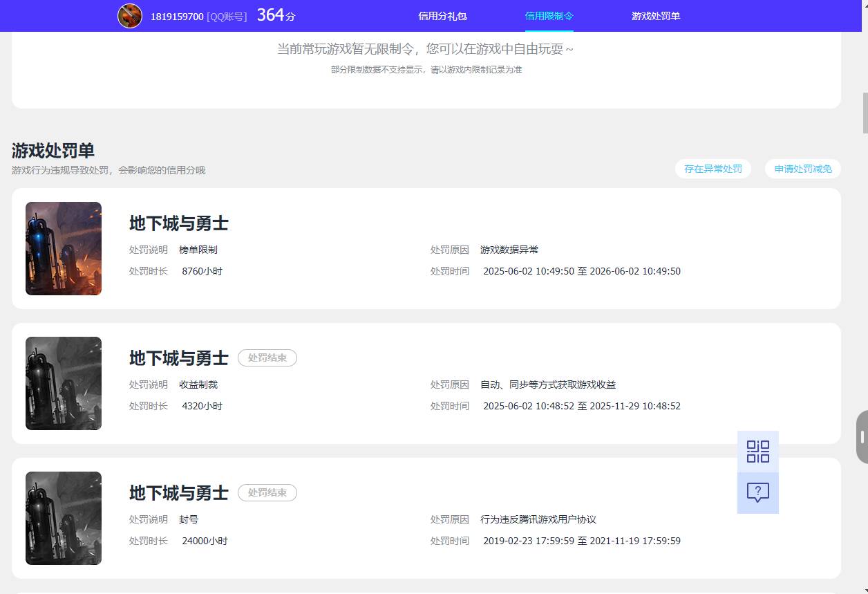The image size is (868, 594).
Task: Select the 信用限制令 tab
Action: [x=549, y=16]
